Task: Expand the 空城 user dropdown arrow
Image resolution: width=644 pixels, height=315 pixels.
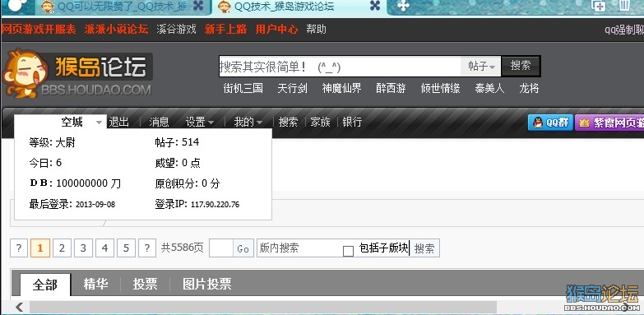Action: (99, 123)
